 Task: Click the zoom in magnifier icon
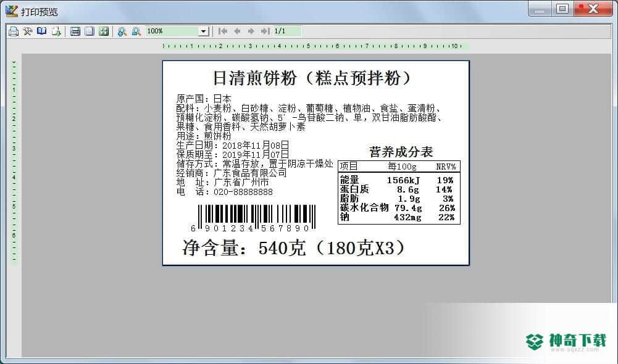[122, 31]
